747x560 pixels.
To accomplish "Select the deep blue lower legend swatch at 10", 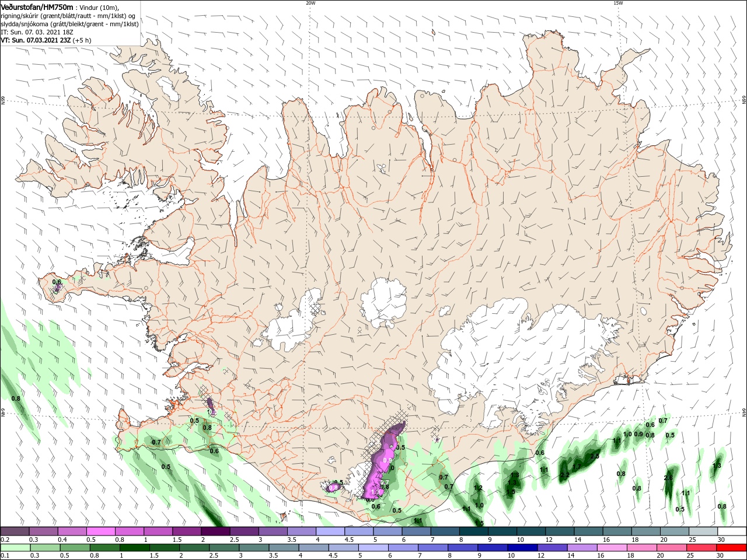I will [x=522, y=548].
